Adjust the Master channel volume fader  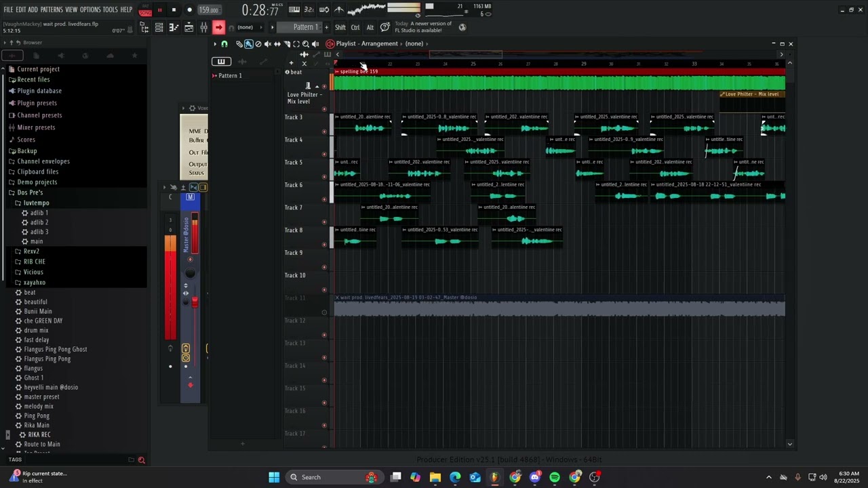(x=195, y=301)
